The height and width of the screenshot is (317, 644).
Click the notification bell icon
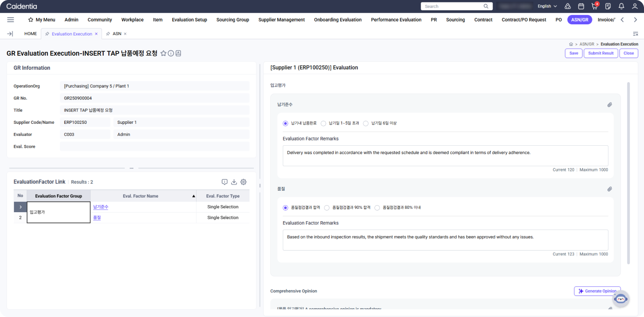click(x=621, y=6)
